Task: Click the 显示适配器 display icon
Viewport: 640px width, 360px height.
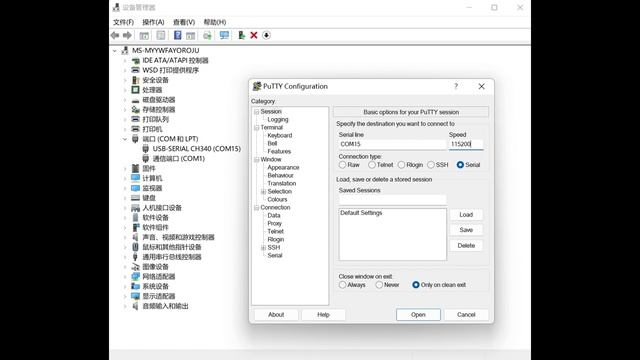Action: (136, 296)
